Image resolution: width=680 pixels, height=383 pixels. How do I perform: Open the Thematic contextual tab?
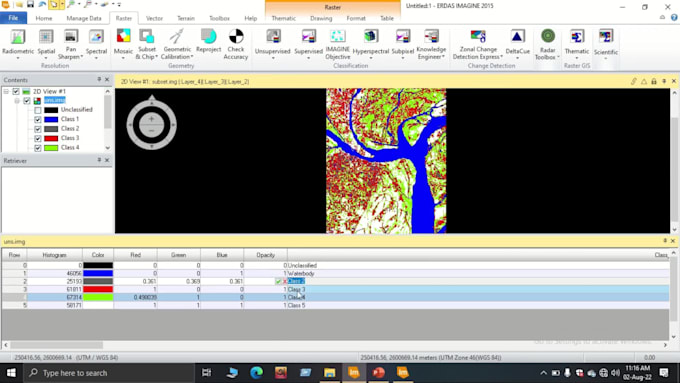[x=284, y=18]
